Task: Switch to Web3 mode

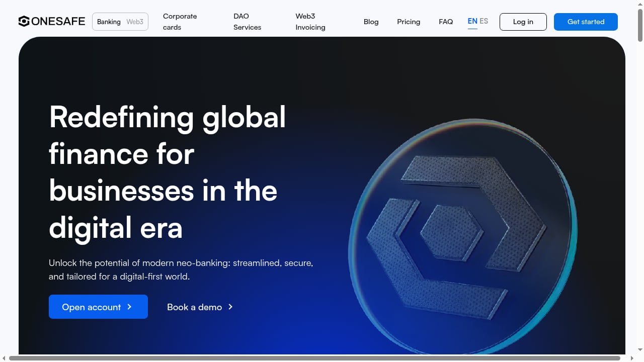Action: [x=135, y=22]
